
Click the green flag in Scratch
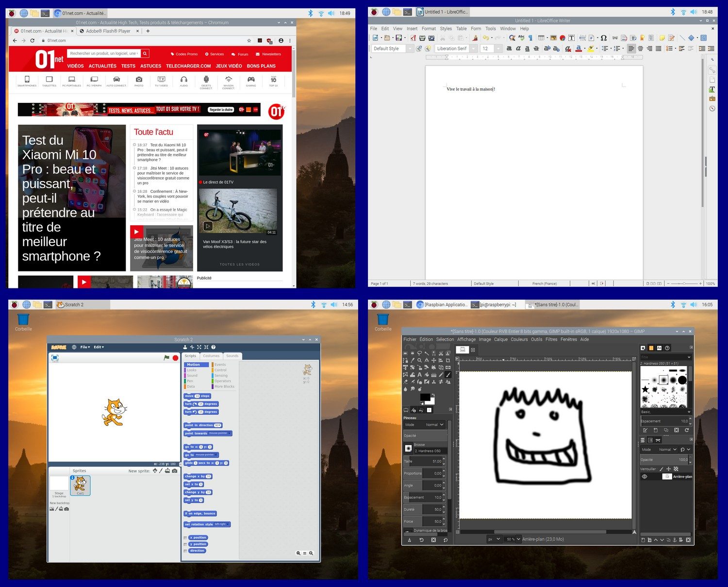click(166, 358)
